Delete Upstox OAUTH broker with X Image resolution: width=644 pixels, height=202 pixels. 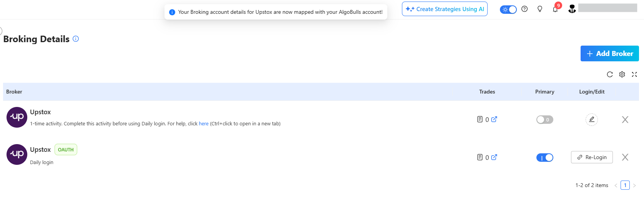(x=625, y=157)
